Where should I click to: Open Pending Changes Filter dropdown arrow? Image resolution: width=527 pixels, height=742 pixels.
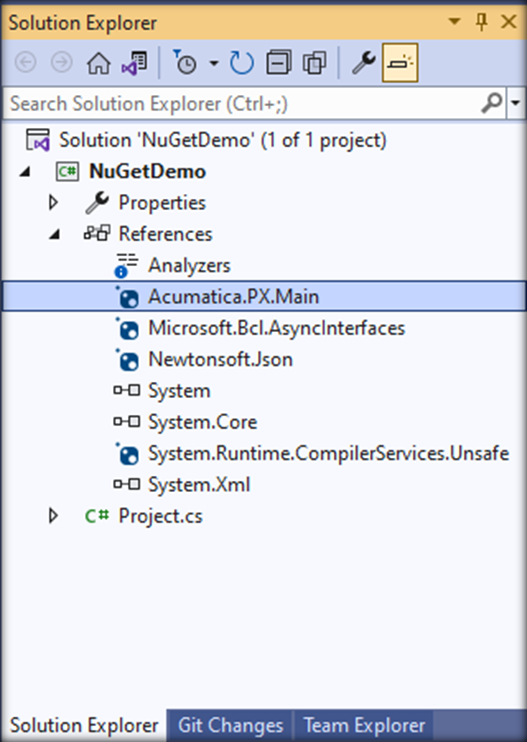(214, 63)
